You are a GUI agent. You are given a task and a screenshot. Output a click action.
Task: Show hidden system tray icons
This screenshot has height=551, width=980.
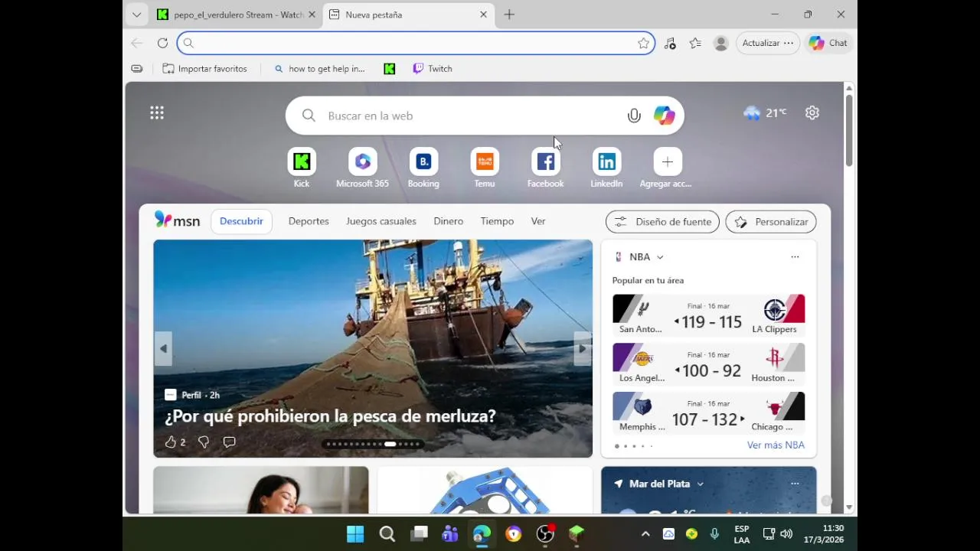[645, 533]
